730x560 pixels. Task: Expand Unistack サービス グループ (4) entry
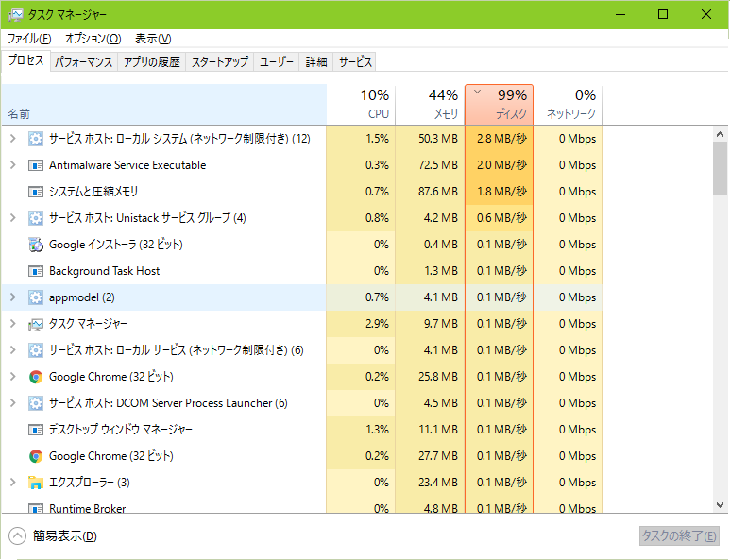click(x=13, y=218)
